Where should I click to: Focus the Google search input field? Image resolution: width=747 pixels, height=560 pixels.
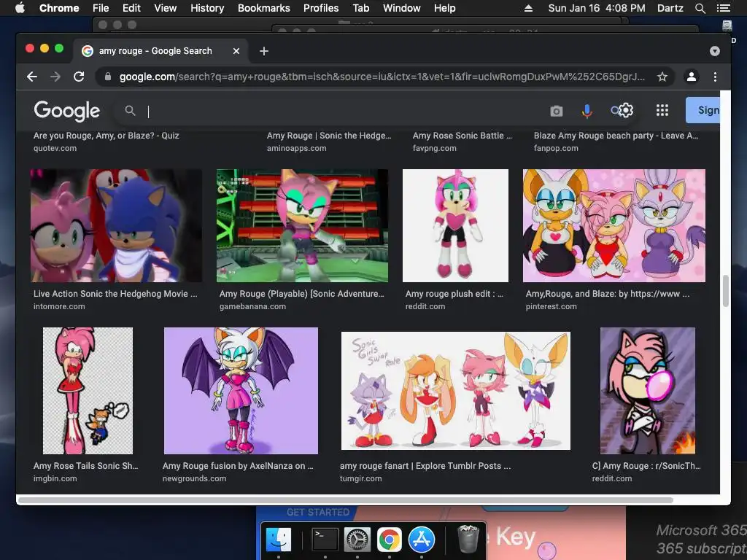coord(343,111)
